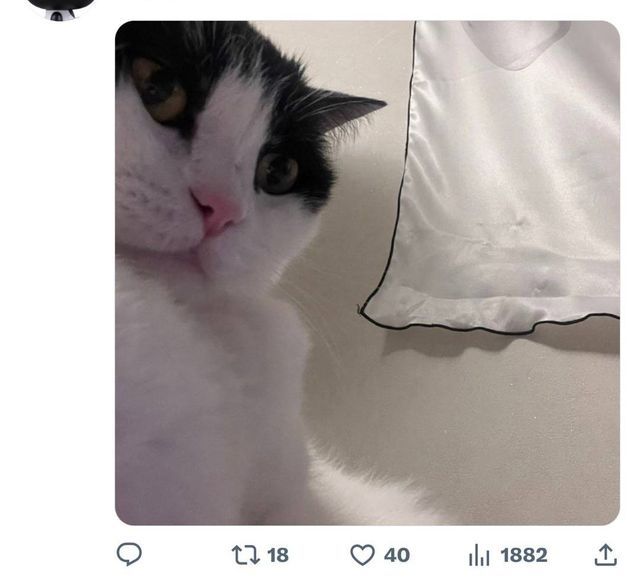Click the retweet count 18
Image resolution: width=640 pixels, height=577 pixels.
pos(278,554)
